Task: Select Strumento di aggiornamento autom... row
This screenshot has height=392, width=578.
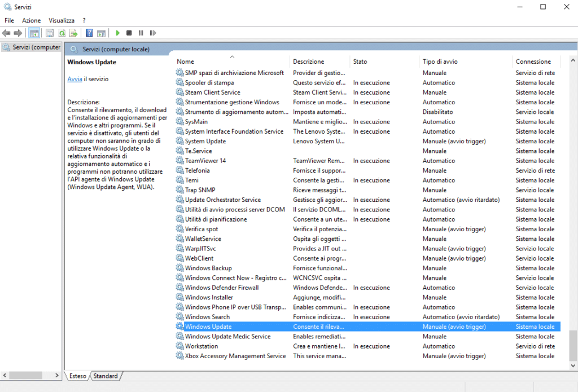Action: tap(368, 112)
